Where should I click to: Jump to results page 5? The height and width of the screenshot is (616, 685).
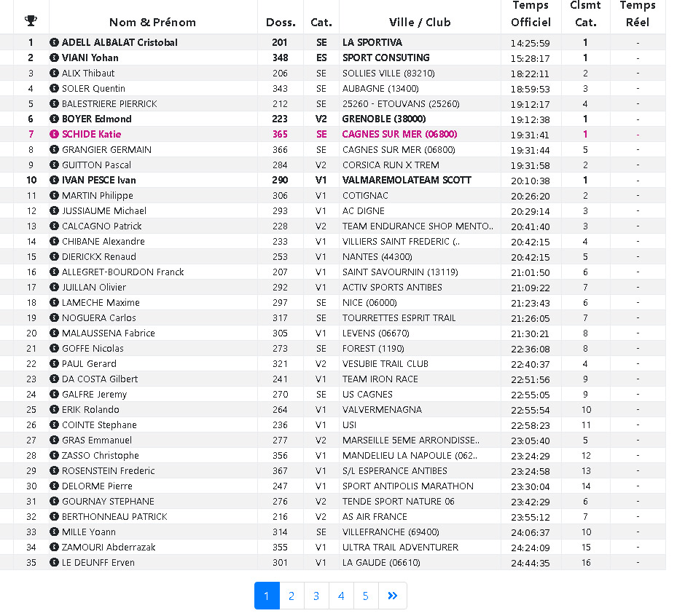click(366, 596)
